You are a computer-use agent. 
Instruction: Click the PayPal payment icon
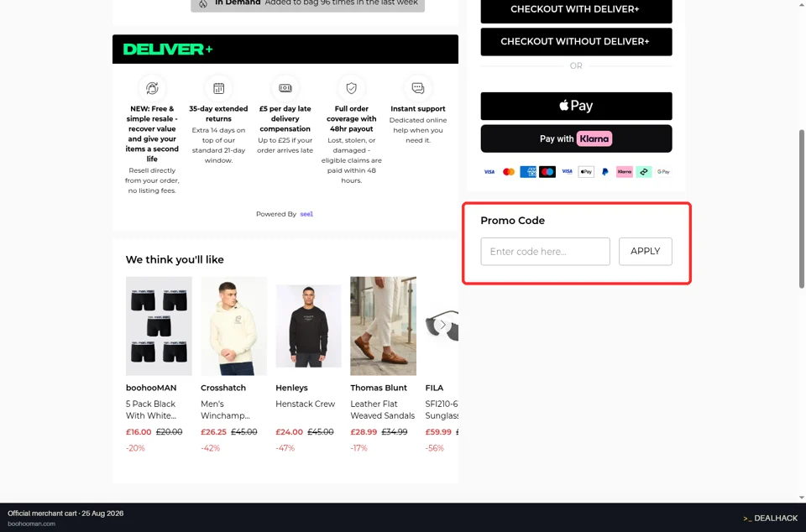605,172
